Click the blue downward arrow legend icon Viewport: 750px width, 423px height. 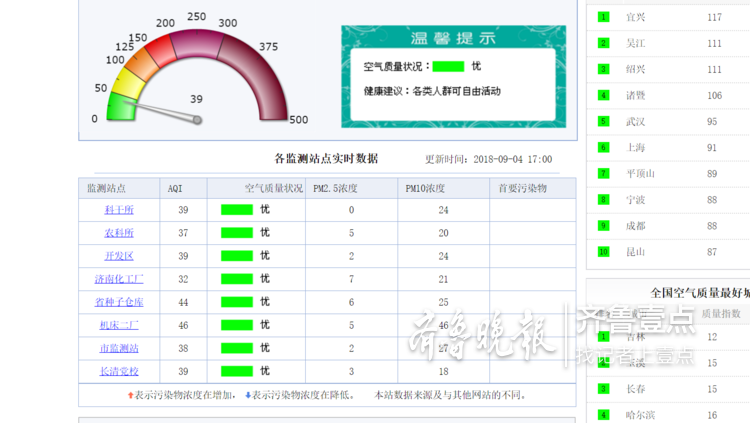(248, 395)
